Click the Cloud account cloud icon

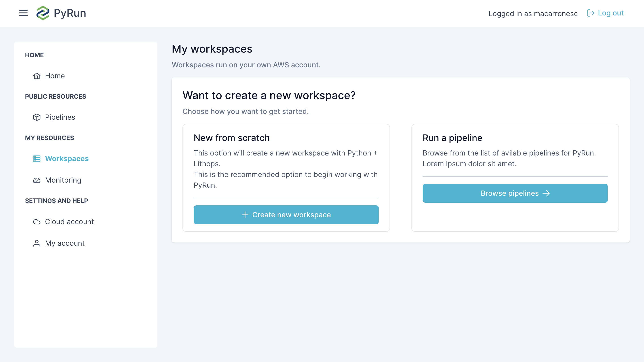click(37, 222)
